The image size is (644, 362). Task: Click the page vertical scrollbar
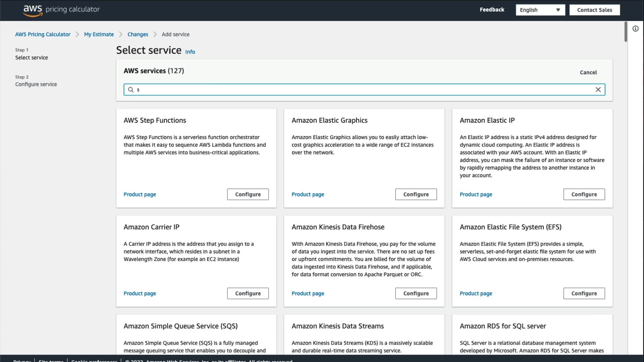pyautogui.click(x=626, y=32)
